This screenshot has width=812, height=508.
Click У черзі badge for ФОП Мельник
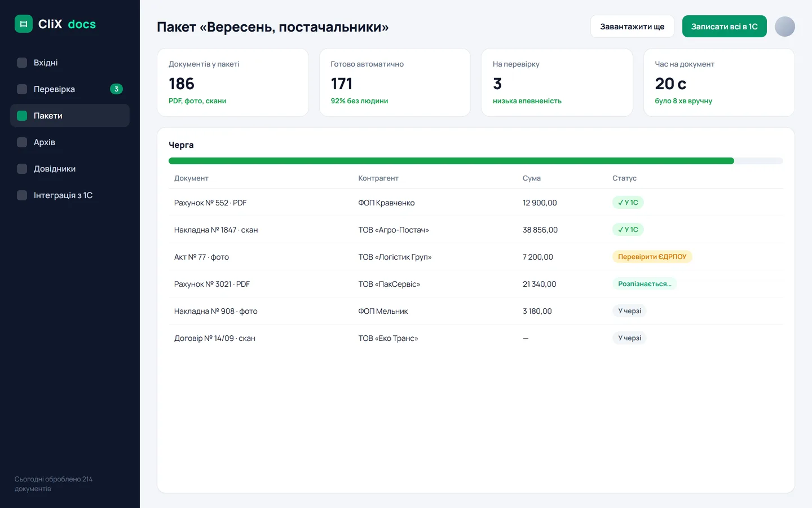[629, 311]
